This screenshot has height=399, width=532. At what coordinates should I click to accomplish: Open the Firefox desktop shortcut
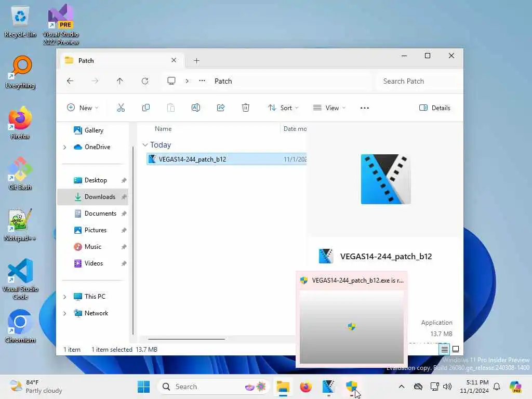pyautogui.click(x=20, y=123)
